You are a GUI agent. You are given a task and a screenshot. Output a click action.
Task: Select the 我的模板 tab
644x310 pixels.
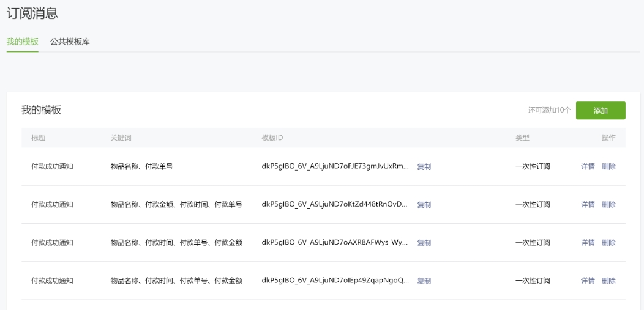tap(23, 42)
